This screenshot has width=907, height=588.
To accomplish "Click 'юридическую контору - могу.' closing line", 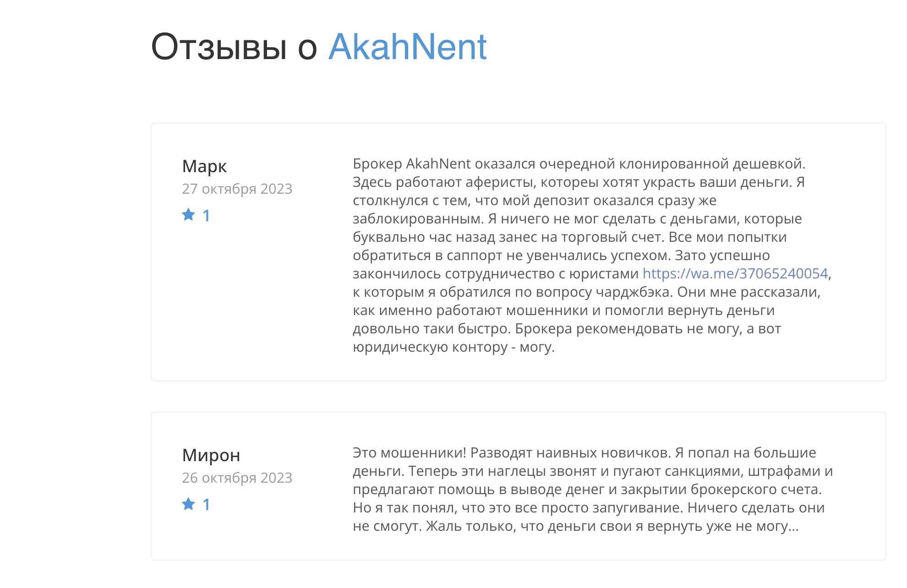I will pos(453,347).
